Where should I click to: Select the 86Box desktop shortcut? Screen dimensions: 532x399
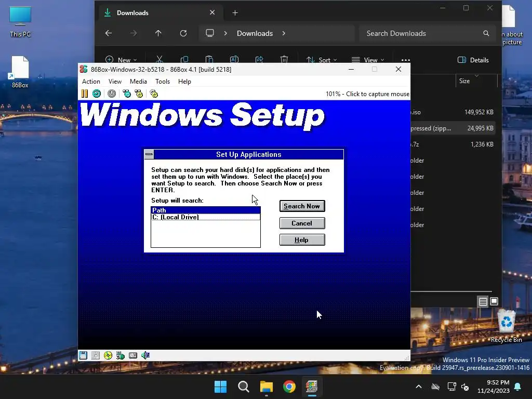20,72
